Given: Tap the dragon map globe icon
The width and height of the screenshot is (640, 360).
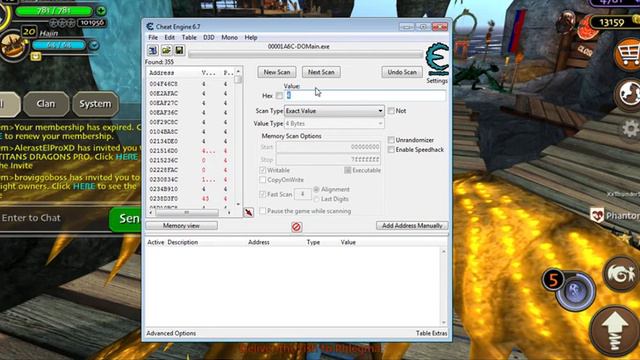Looking at the screenshot, I should [629, 94].
